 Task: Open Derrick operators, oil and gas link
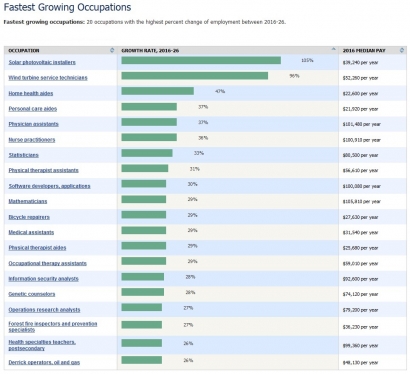pos(44,362)
